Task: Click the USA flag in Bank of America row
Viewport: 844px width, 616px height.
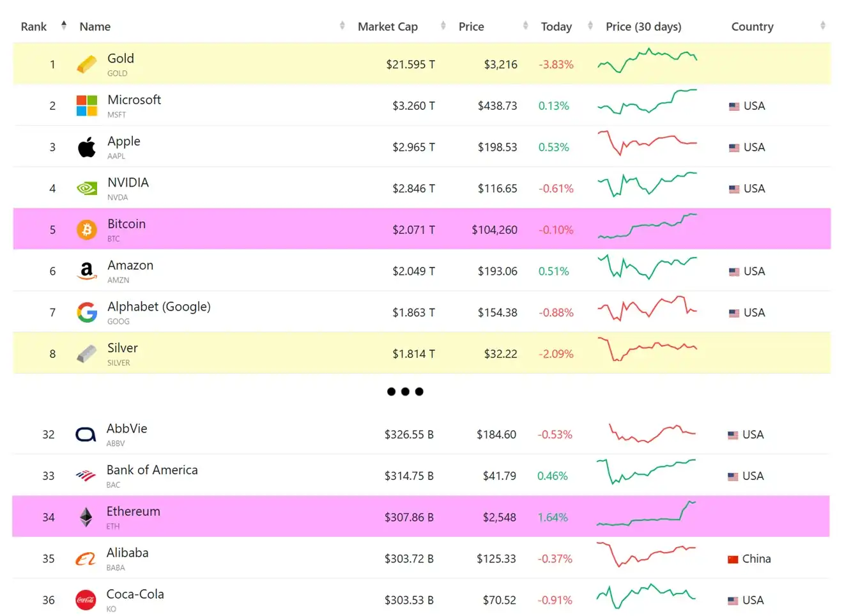Action: pyautogui.click(x=733, y=477)
